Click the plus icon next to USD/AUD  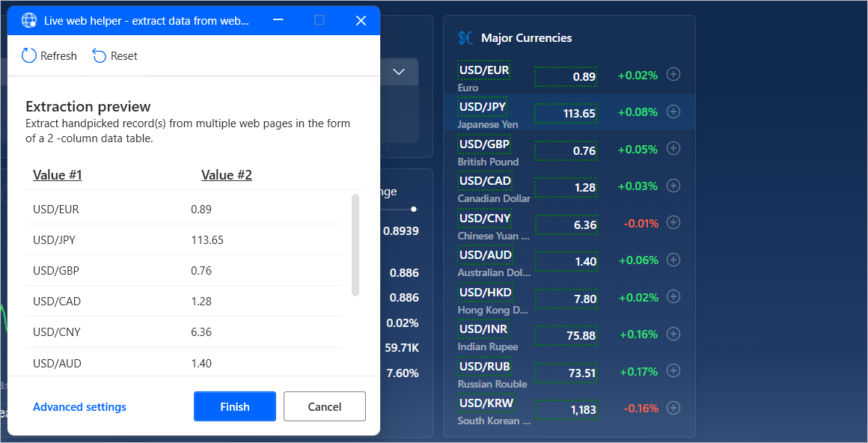[673, 260]
